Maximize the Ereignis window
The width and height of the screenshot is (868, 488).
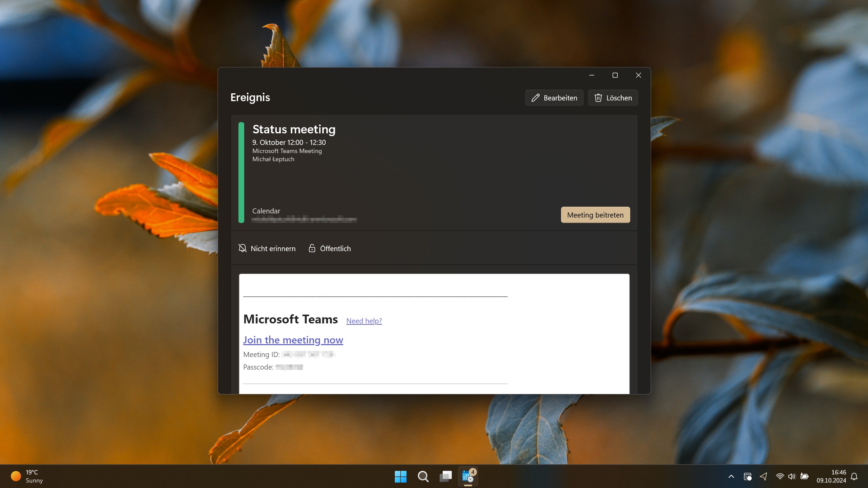tap(615, 75)
